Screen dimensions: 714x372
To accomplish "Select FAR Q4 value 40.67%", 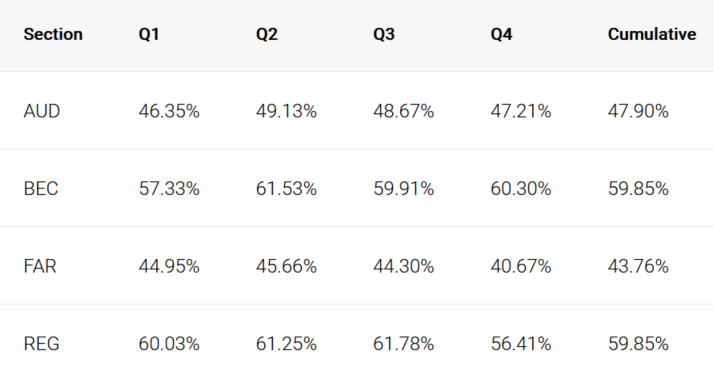I will point(520,266).
